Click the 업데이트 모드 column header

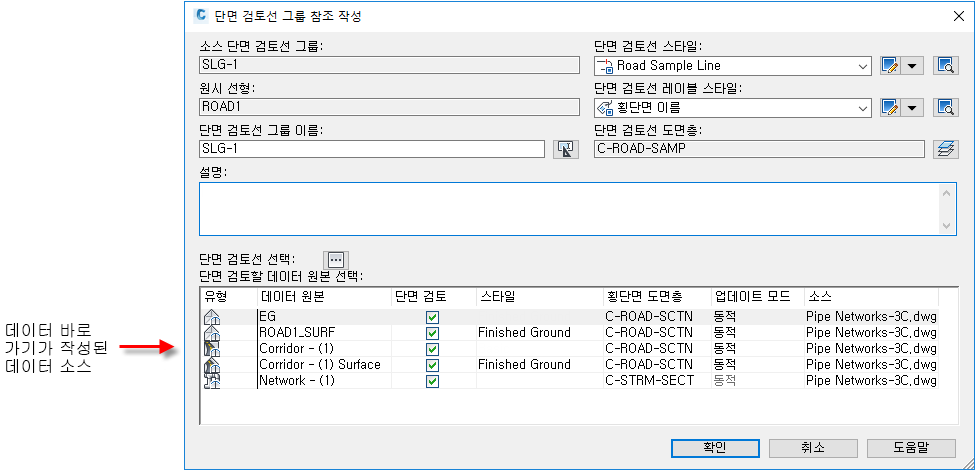pyautogui.click(x=752, y=297)
